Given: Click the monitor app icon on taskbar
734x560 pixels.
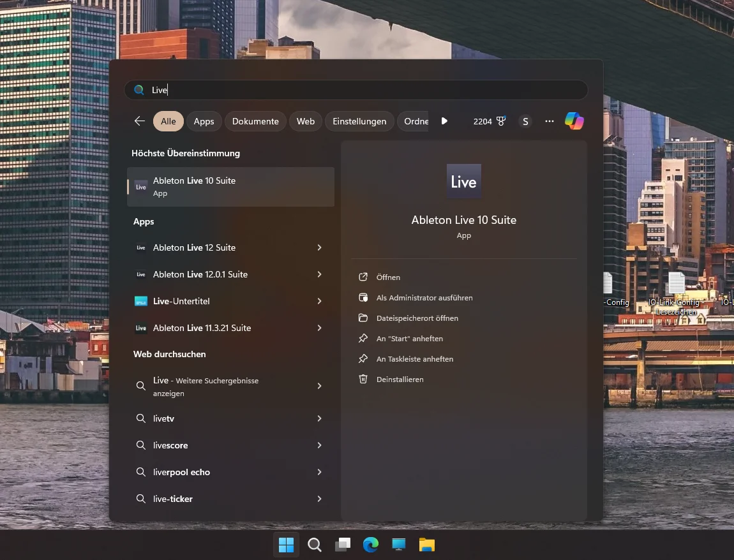Looking at the screenshot, I should 399,545.
